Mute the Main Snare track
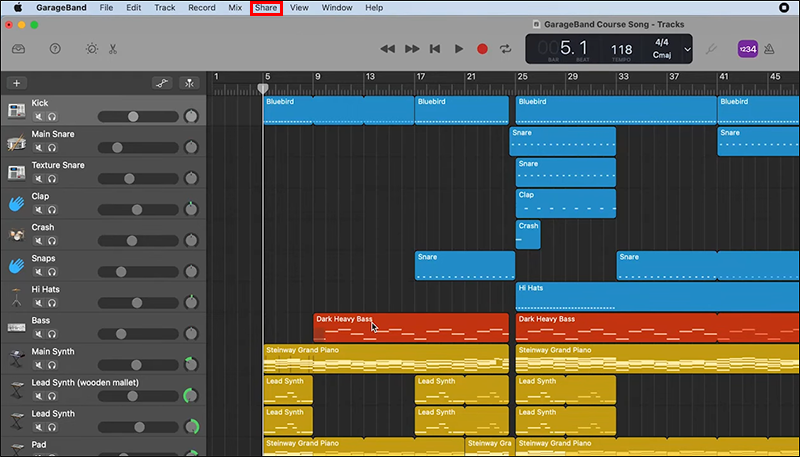The image size is (800, 457). (39, 148)
